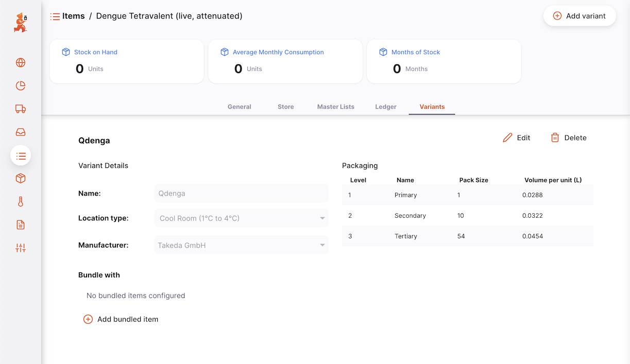Open the settings sliders icon
Image resolution: width=630 pixels, height=364 pixels.
click(21, 248)
